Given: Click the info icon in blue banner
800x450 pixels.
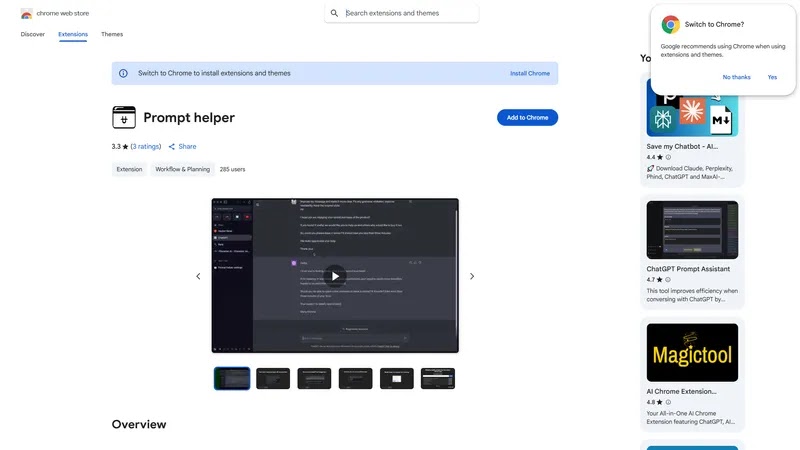Looking at the screenshot, I should click(123, 73).
